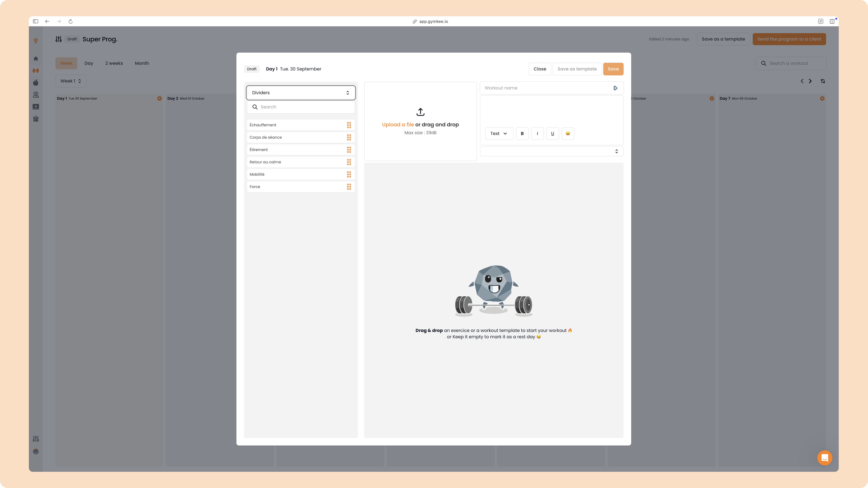Click Send the program to a client
Image resolution: width=868 pixels, height=488 pixels.
point(789,39)
